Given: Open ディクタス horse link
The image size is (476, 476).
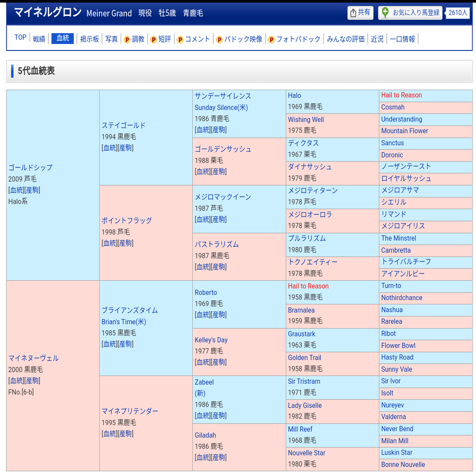Looking at the screenshot, I should [x=303, y=143].
